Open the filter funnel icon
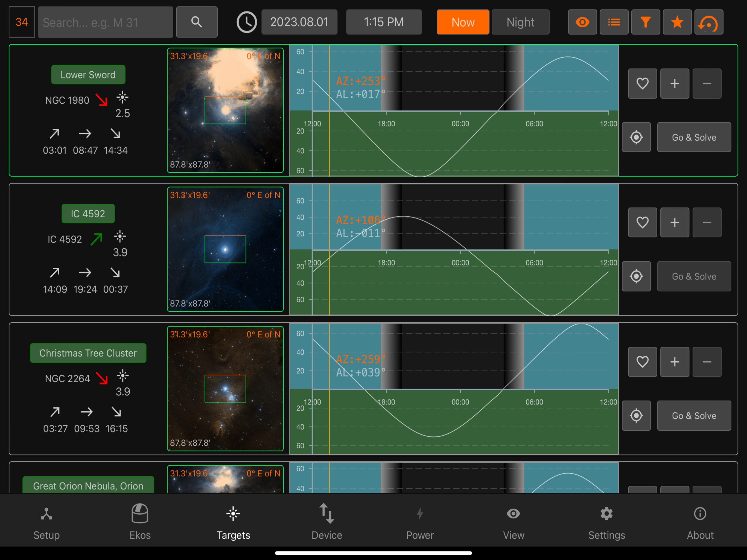 [645, 22]
